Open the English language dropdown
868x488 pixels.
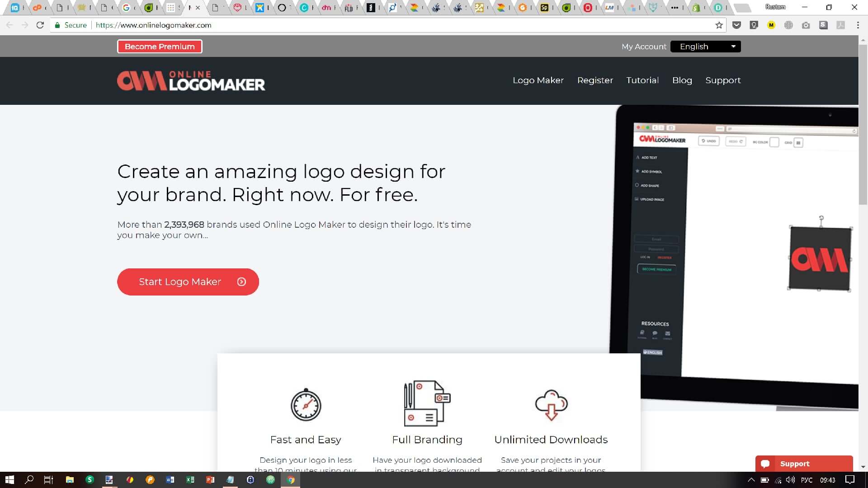pos(705,47)
